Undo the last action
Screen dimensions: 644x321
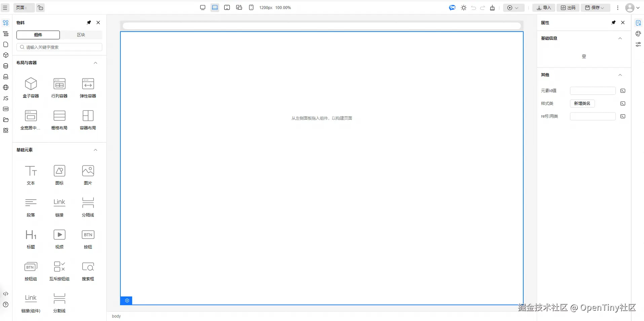473,8
